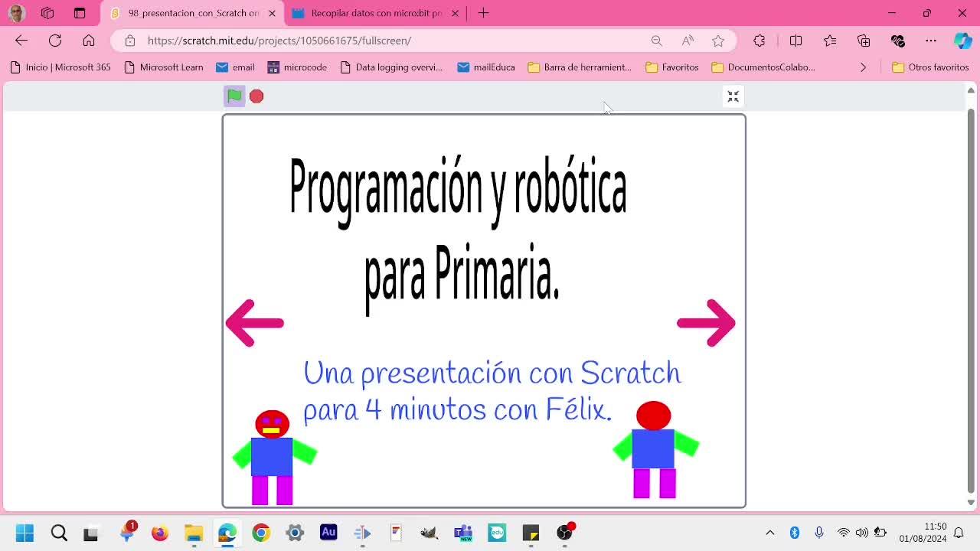
Task: Open the network, volume and battery quick settings
Action: click(862, 533)
